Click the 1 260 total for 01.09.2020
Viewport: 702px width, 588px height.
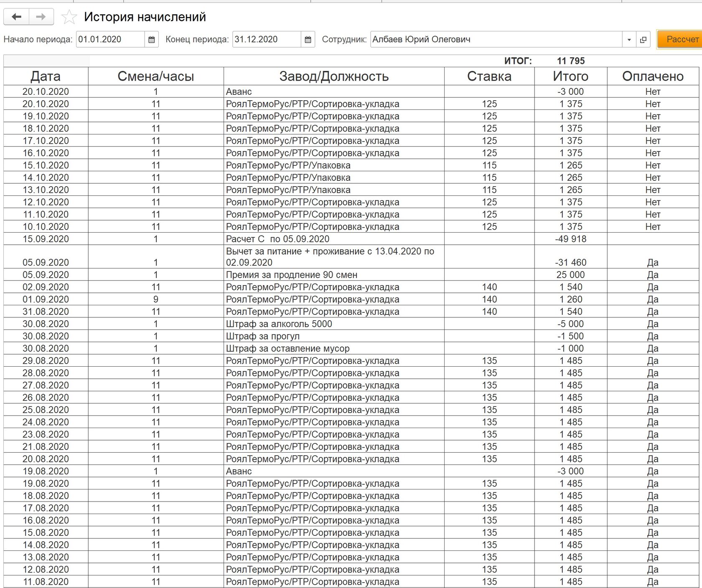pos(571,299)
